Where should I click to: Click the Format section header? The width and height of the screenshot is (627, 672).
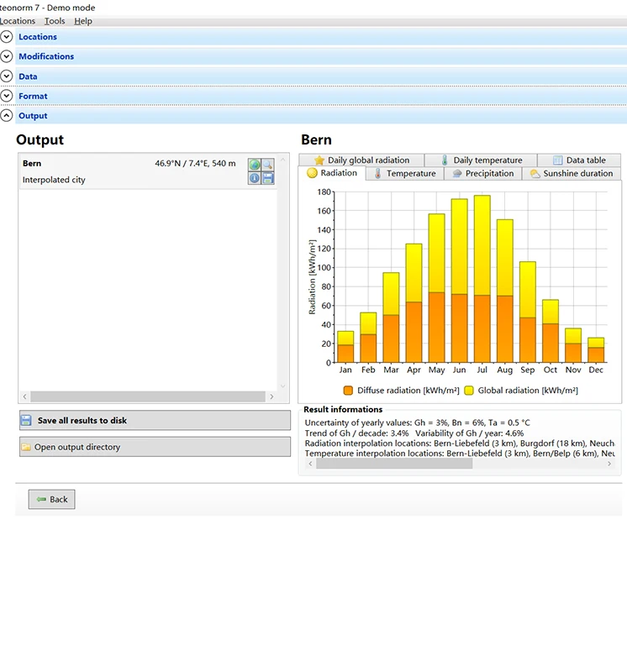[x=321, y=96]
